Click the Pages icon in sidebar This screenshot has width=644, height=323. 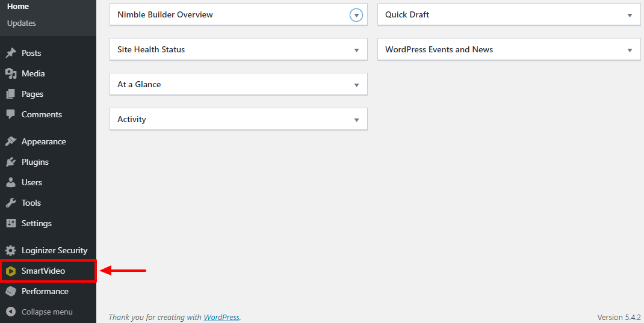(x=11, y=94)
